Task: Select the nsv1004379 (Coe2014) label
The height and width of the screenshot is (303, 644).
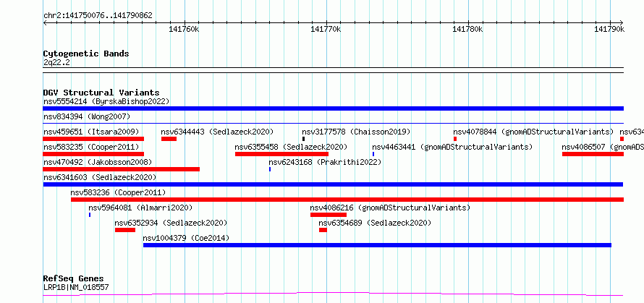Action: (186, 238)
